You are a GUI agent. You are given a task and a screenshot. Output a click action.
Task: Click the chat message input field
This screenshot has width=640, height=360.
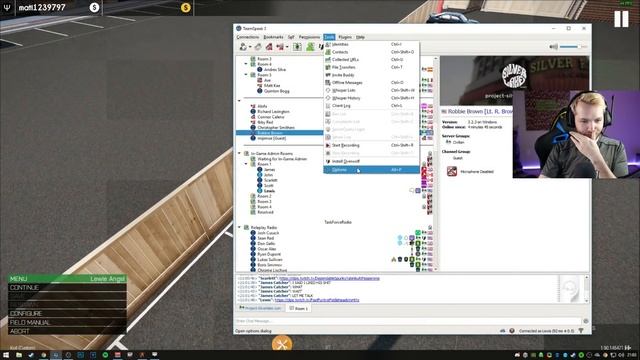click(407, 321)
